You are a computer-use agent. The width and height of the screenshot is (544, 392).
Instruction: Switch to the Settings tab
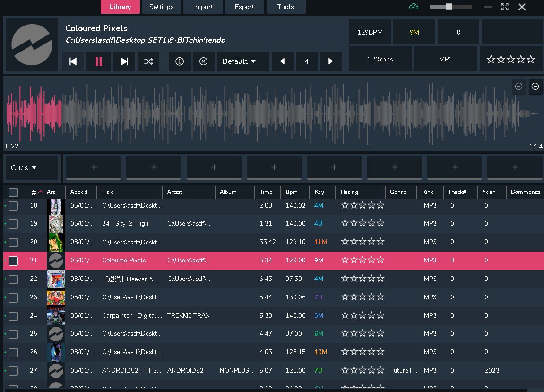(161, 7)
